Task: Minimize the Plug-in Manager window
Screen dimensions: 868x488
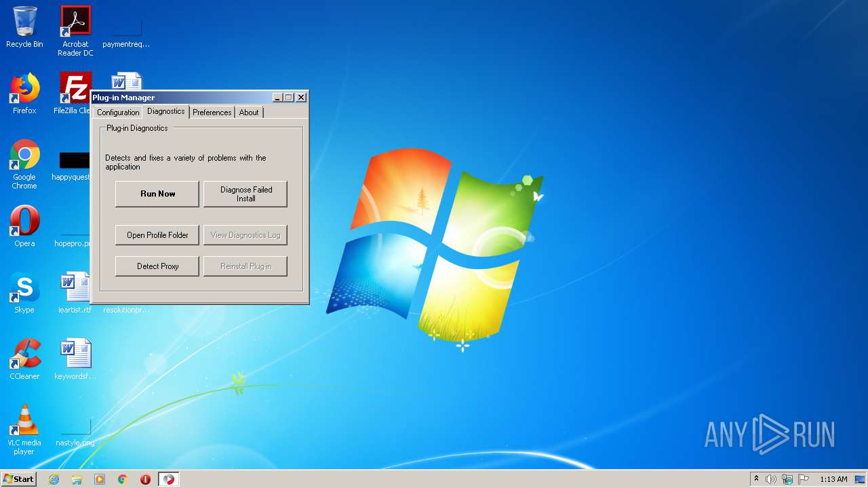Action: [x=277, y=98]
